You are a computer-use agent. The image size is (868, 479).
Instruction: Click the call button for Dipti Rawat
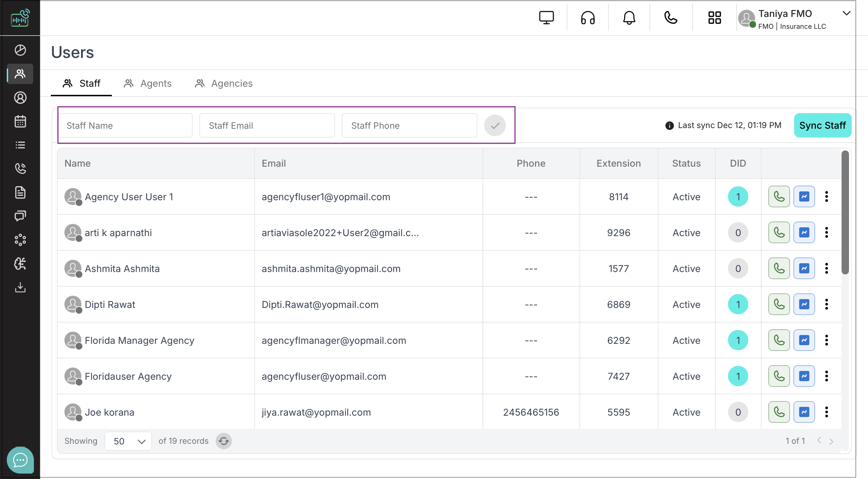(779, 304)
